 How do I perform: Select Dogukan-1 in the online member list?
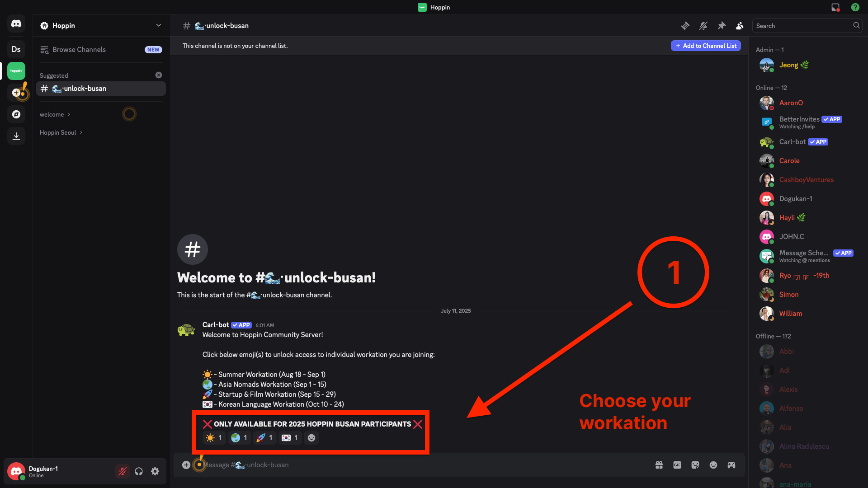(807, 199)
